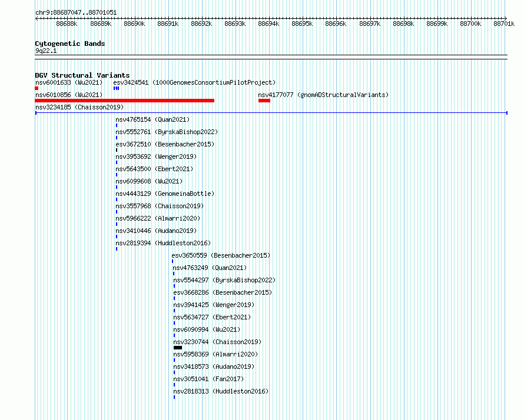
Task: Click the 88688k ruler tick label
Action: [67, 24]
